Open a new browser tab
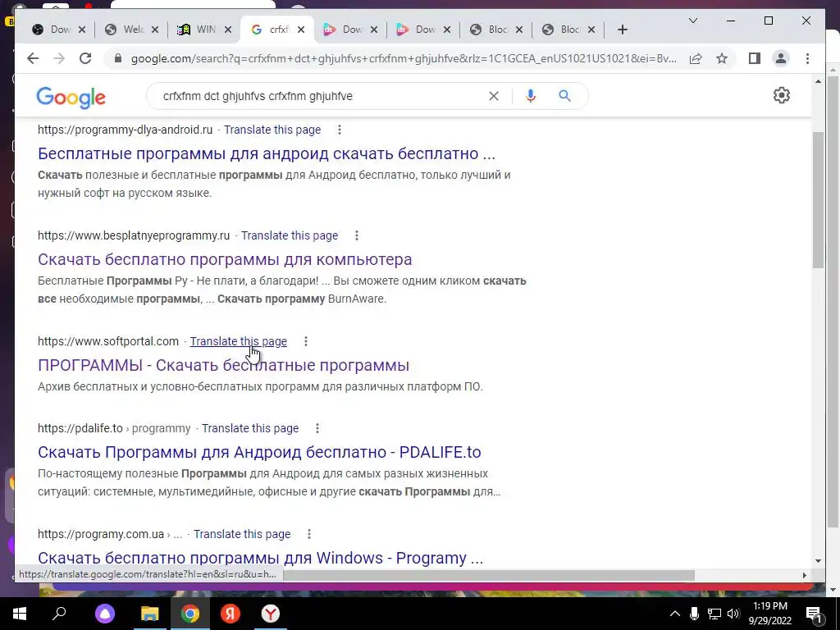Viewport: 840px width, 630px height. point(622,30)
